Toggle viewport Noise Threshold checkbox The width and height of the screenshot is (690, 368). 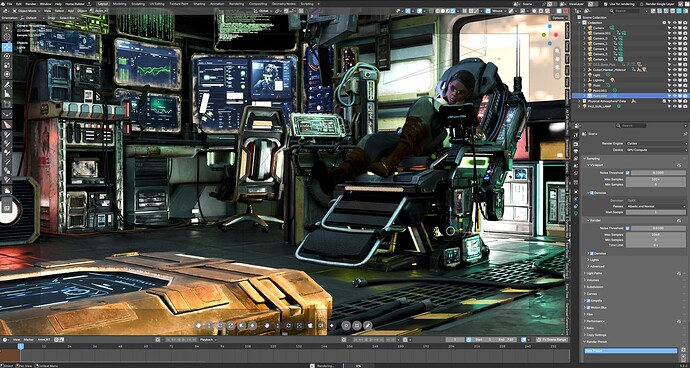click(x=628, y=173)
